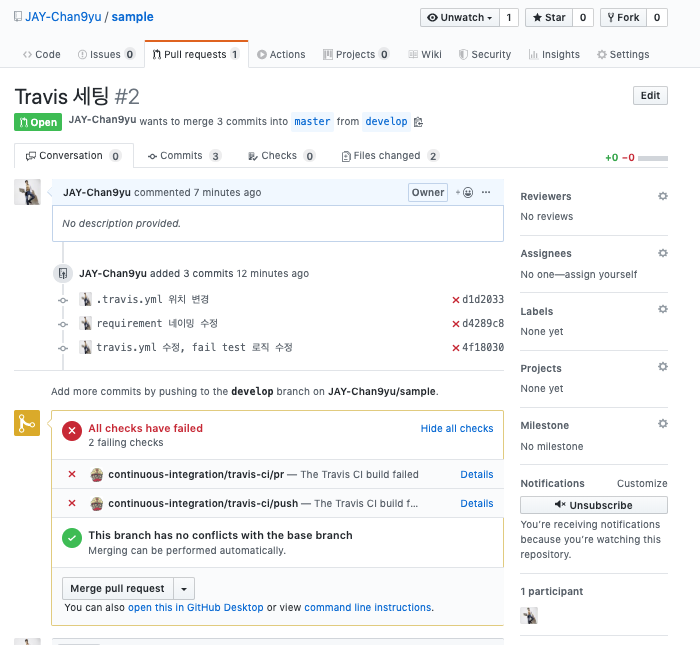Image resolution: width=700 pixels, height=645 pixels.
Task: Open the Unwatch dropdown
Action: coord(460,17)
